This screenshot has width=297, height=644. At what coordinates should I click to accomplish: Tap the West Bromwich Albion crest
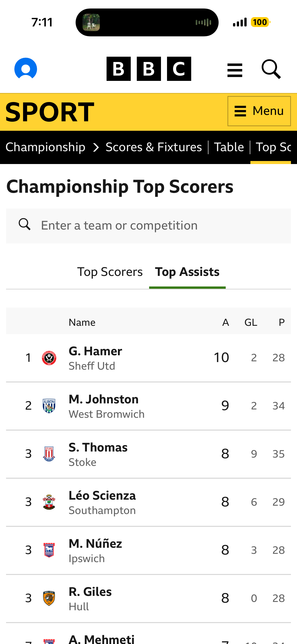click(49, 406)
